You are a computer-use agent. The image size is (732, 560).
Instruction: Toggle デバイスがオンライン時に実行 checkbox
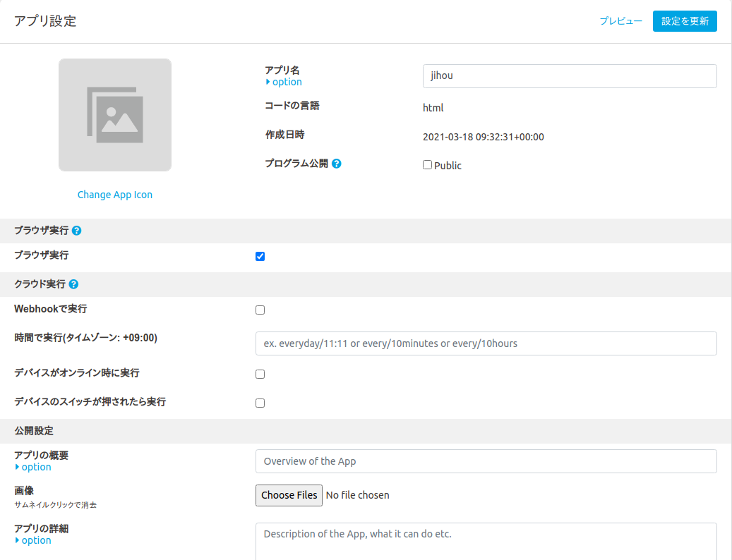point(260,374)
